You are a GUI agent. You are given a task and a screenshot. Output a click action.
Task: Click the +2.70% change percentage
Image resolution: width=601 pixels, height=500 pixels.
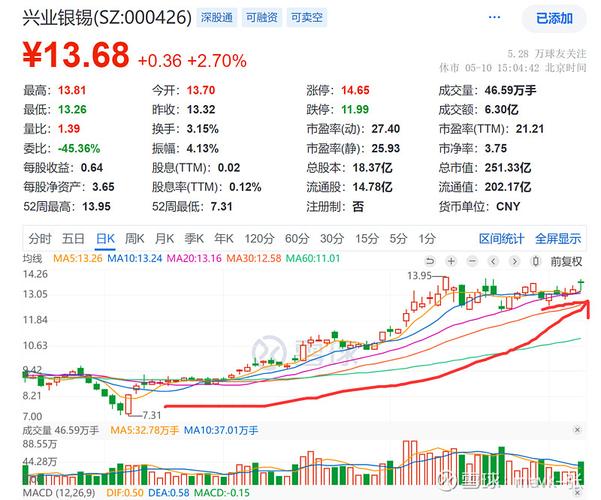click(217, 61)
